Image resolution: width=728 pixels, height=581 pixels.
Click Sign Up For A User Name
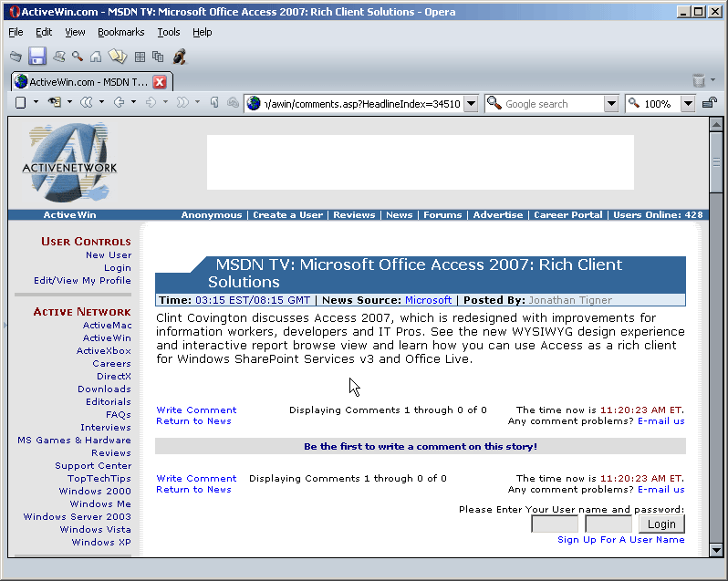pos(620,540)
